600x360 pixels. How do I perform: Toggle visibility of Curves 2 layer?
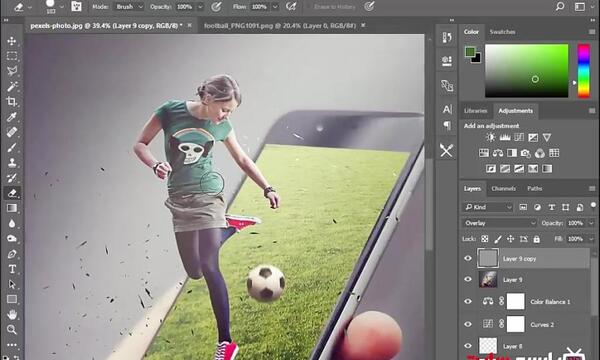[468, 324]
